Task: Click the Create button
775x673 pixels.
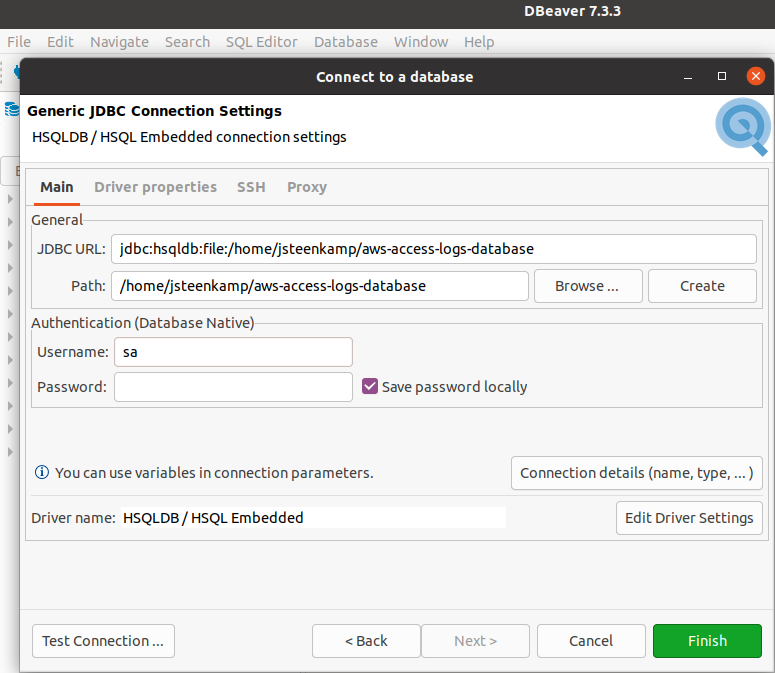Action: [x=702, y=286]
